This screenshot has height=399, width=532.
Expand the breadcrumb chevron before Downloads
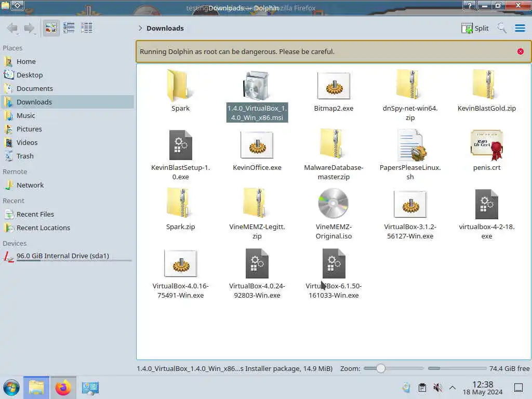140,28
